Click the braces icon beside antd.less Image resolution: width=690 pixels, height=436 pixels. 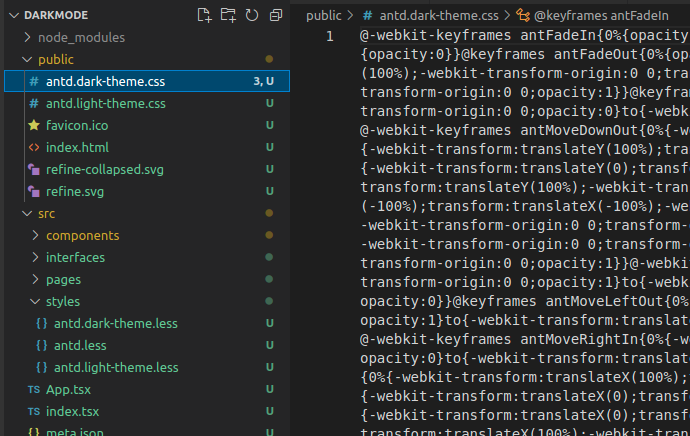(x=42, y=345)
